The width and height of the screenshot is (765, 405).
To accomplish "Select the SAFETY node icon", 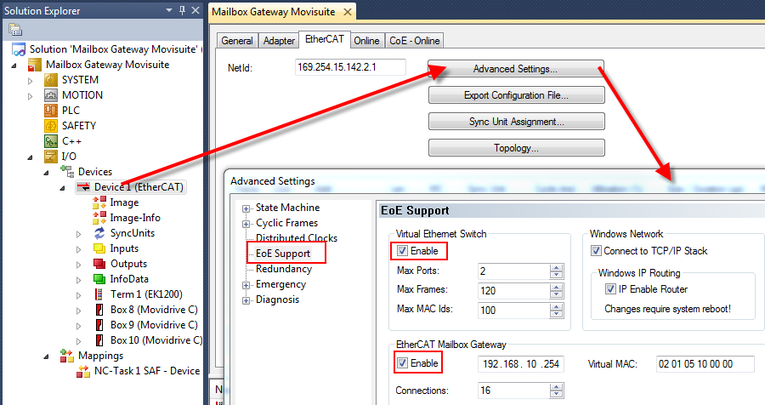I will (51, 125).
